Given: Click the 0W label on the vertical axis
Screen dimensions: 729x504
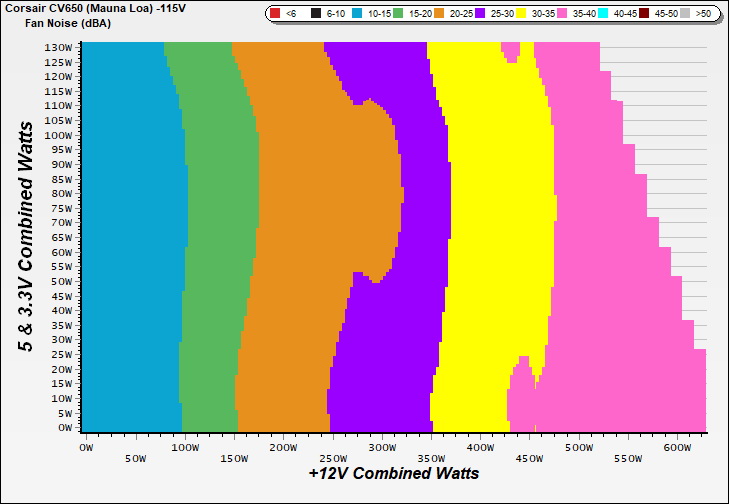Looking at the screenshot, I should click(x=64, y=427).
